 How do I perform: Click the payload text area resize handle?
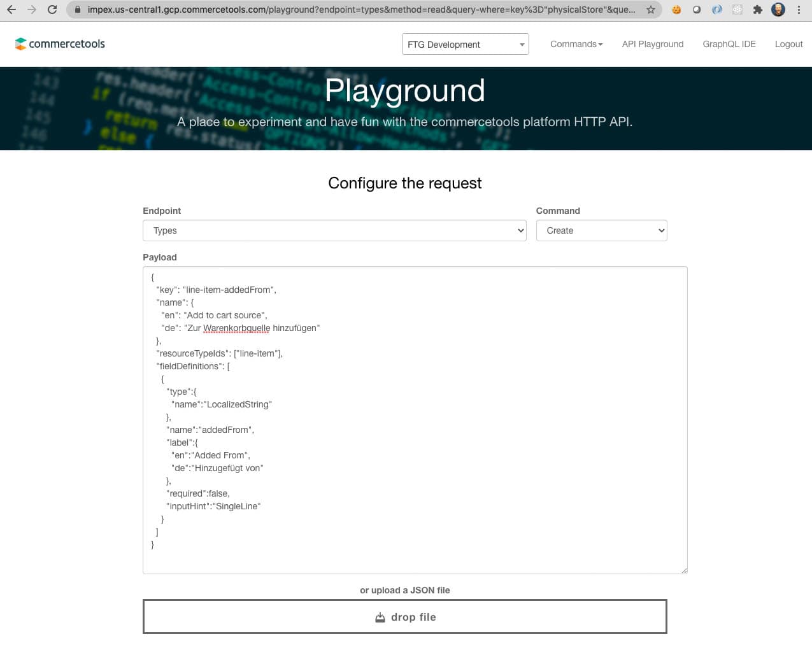[x=684, y=570]
